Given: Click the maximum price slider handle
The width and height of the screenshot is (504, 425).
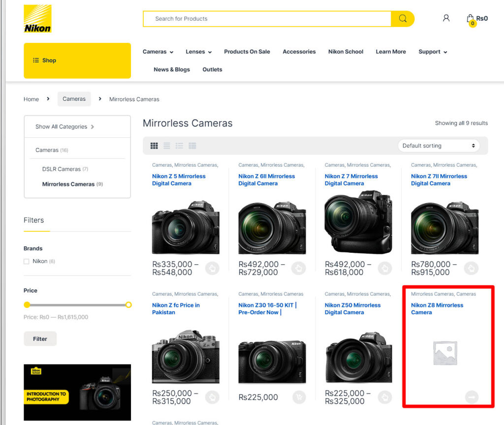Looking at the screenshot, I should 128,305.
